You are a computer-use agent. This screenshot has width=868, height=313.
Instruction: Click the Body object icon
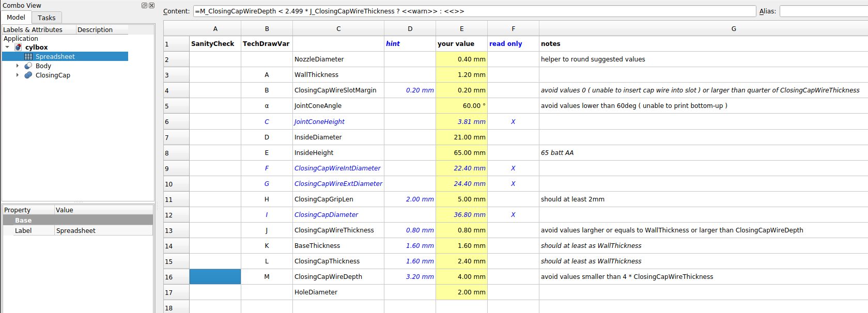[x=28, y=66]
